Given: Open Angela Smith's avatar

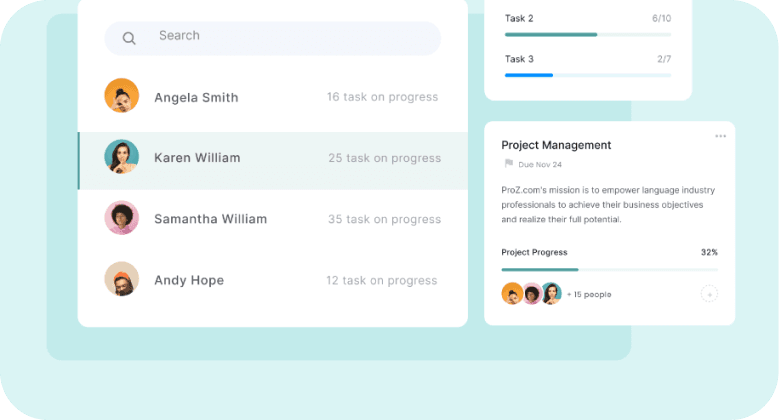Looking at the screenshot, I should tap(121, 96).
